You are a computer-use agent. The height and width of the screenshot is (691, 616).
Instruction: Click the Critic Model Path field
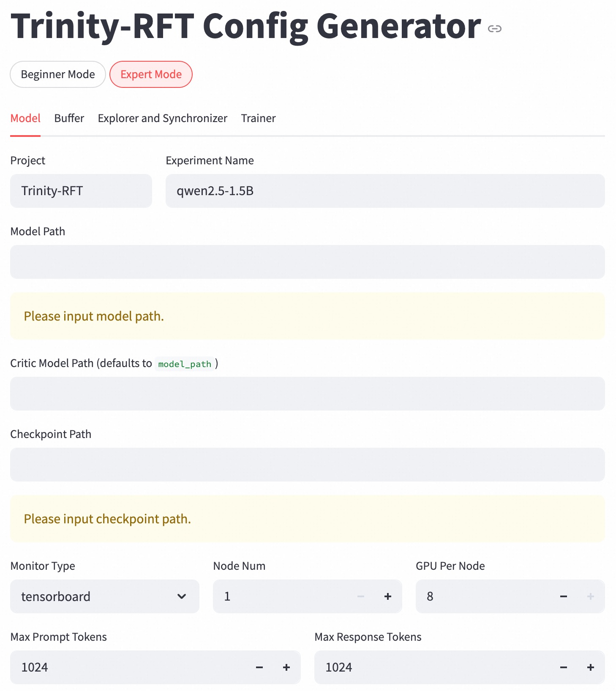tap(307, 394)
